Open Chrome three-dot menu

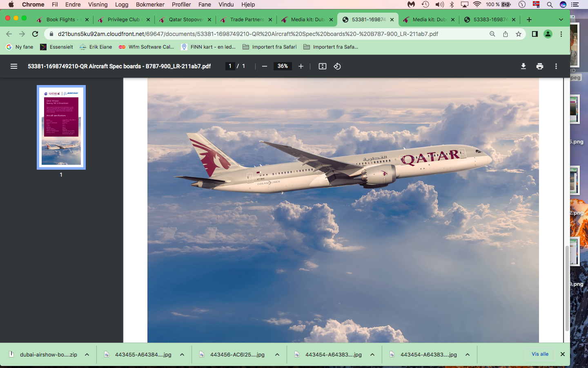pyautogui.click(x=561, y=34)
